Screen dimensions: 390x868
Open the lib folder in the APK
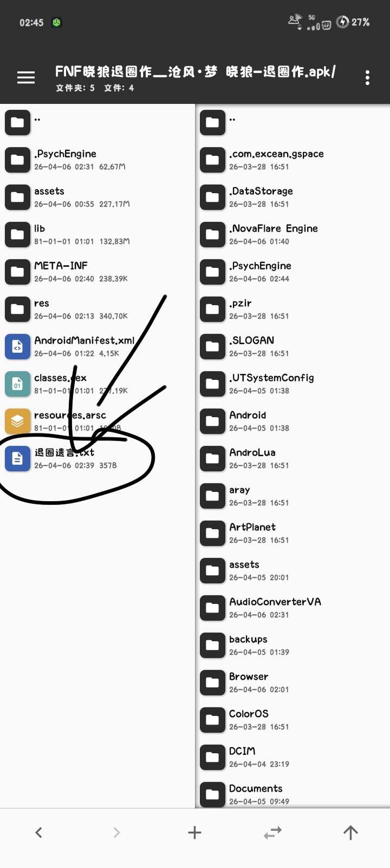[97, 234]
